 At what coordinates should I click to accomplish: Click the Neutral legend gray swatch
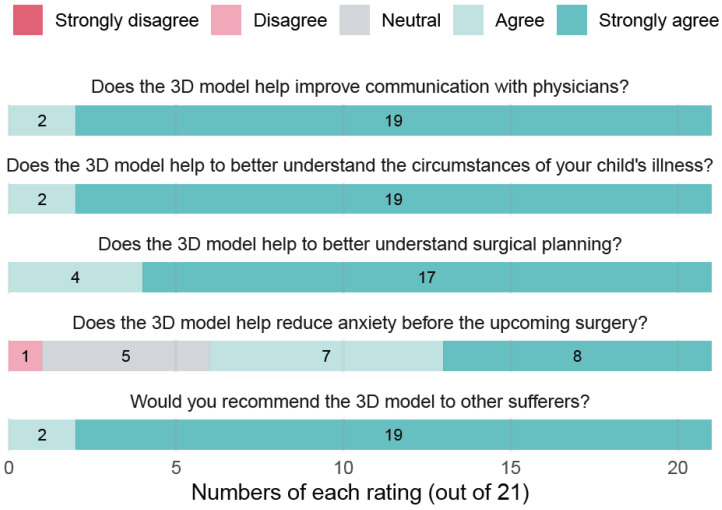click(x=355, y=20)
